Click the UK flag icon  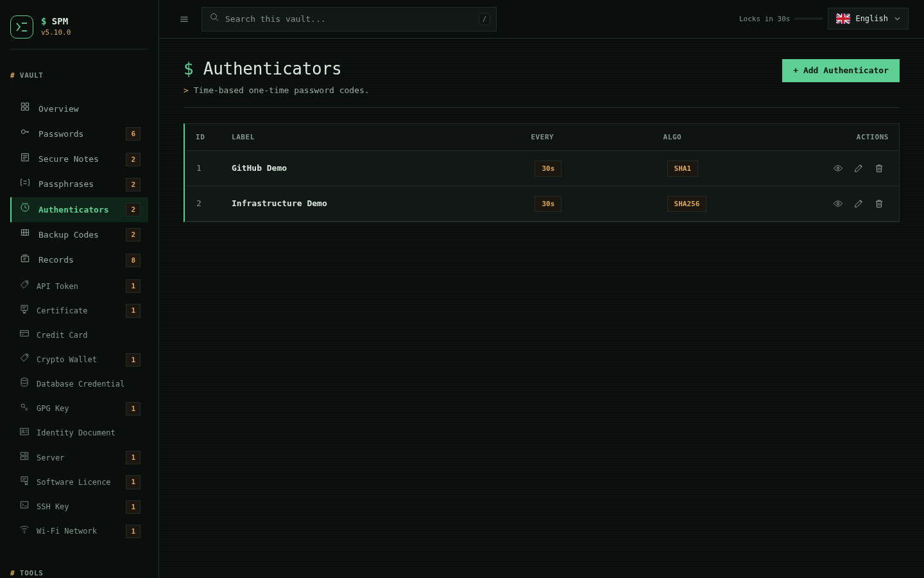click(x=843, y=19)
